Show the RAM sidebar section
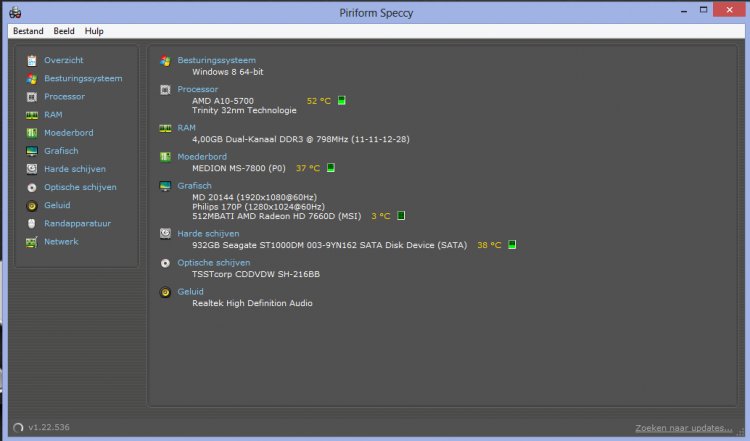This screenshot has width=750, height=441. 53,115
